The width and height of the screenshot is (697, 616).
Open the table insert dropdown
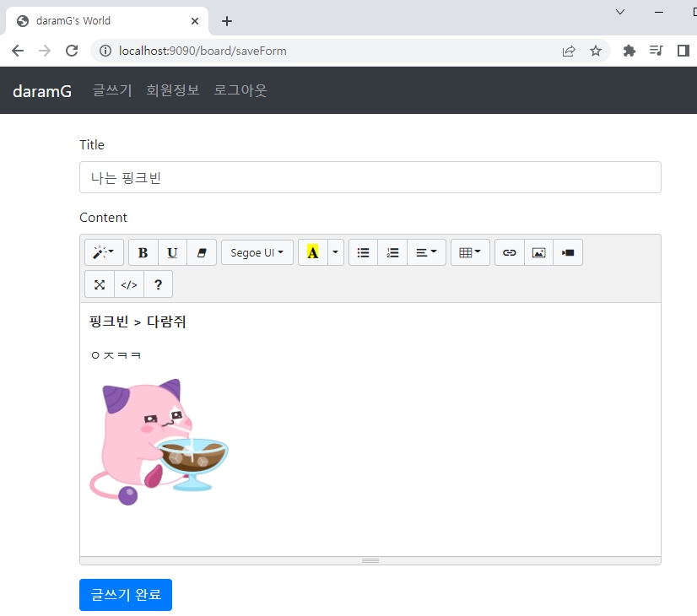pos(470,252)
